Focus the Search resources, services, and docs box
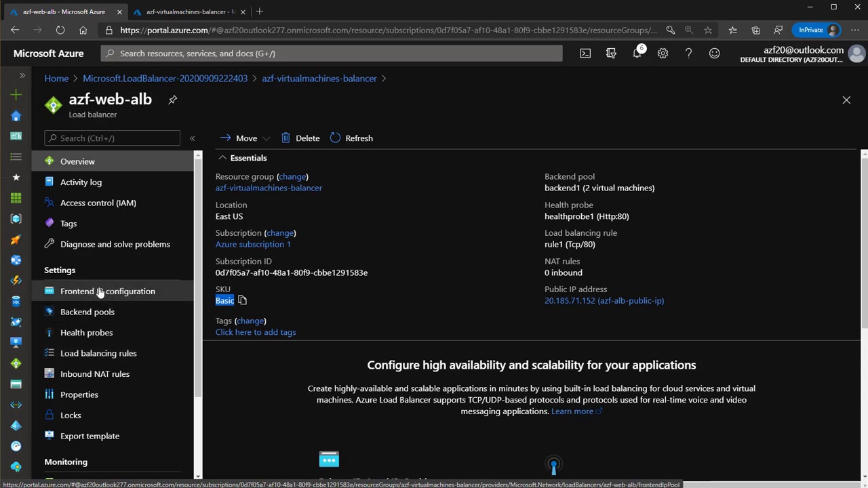The image size is (868, 488). click(332, 54)
